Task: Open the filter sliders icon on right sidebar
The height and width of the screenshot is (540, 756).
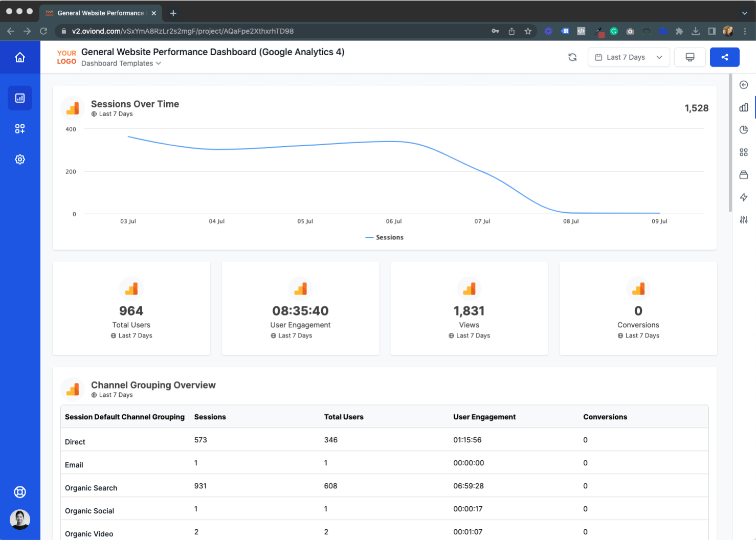Action: [743, 219]
